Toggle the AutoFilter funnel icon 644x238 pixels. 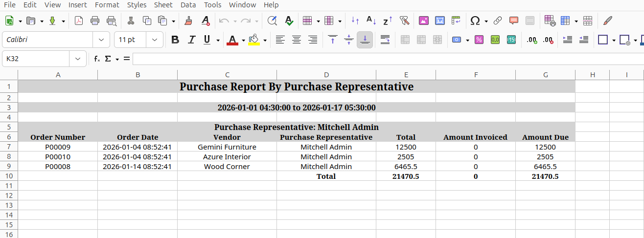coord(404,21)
